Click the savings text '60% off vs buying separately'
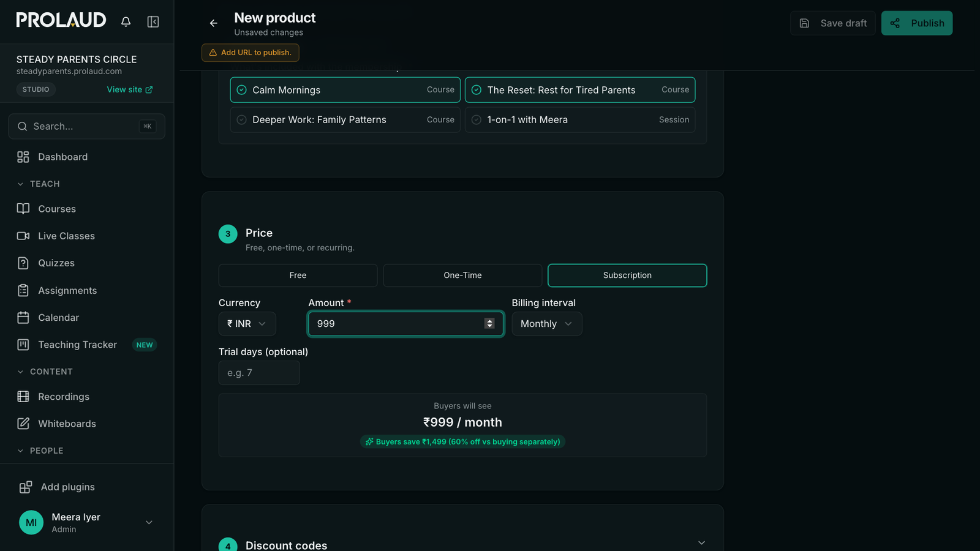This screenshot has height=551, width=980. coord(504,441)
